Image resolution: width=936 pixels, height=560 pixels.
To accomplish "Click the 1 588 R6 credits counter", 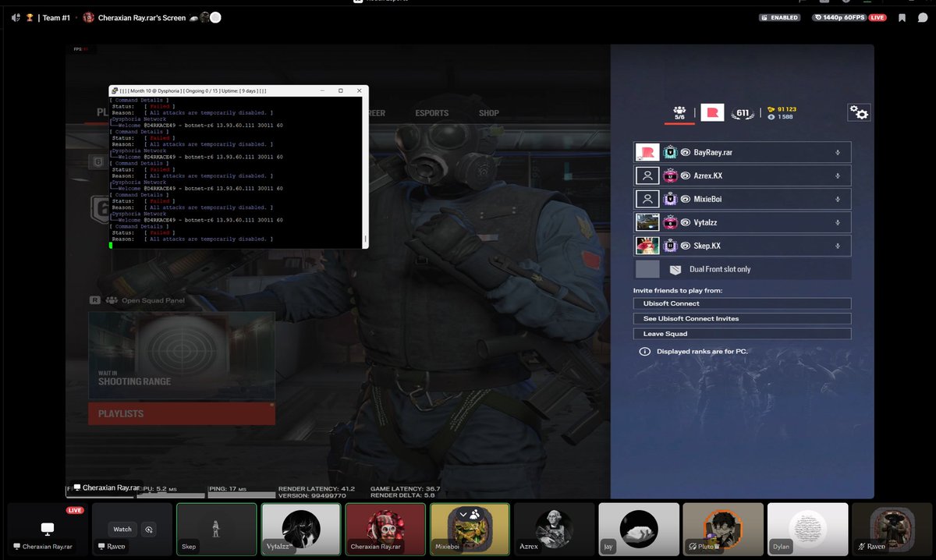I will 782,118.
